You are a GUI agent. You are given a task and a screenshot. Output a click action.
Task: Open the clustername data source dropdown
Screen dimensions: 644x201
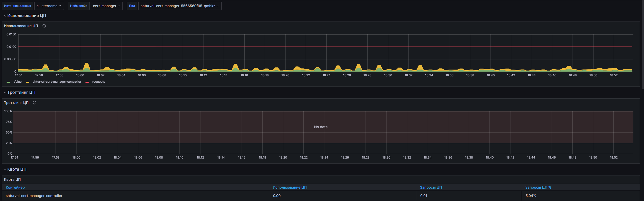tap(49, 6)
